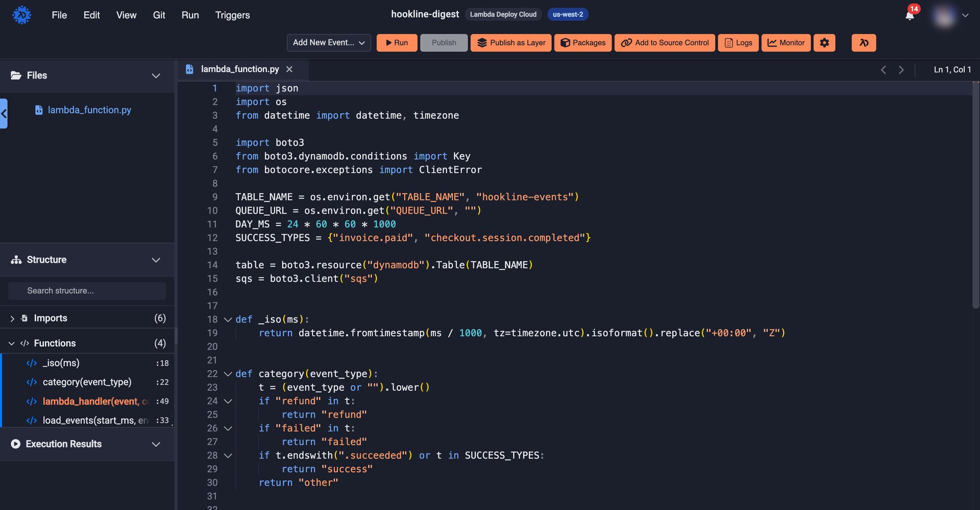Open notifications bell with 14 alerts
980x510 pixels.
(x=910, y=15)
